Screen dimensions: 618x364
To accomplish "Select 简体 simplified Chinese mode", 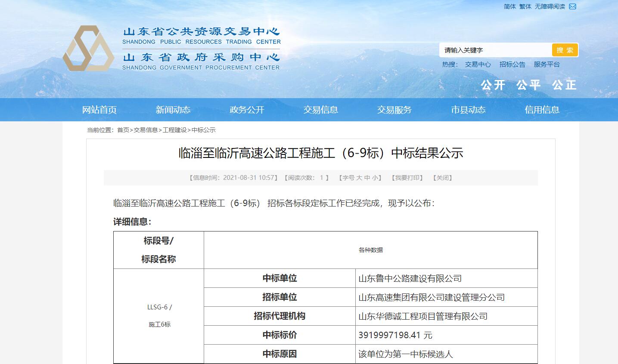I will [510, 6].
